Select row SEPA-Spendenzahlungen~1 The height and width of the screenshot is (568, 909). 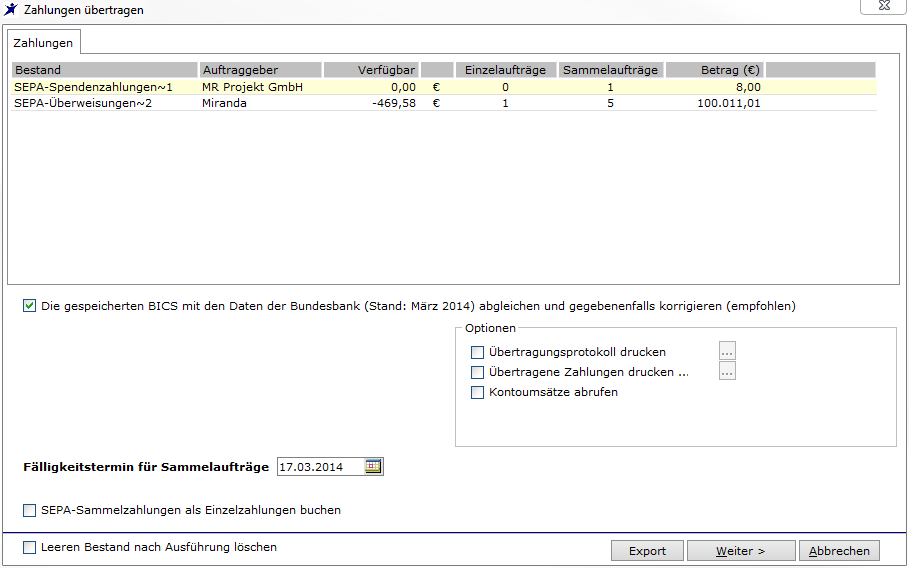pyautogui.click(x=443, y=87)
